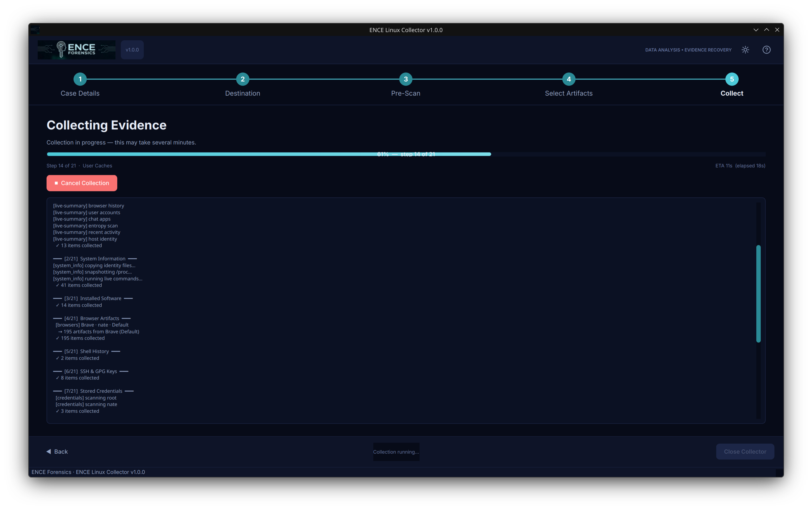Open the Collect step label
Image resolution: width=812 pixels, height=511 pixels.
click(x=732, y=93)
